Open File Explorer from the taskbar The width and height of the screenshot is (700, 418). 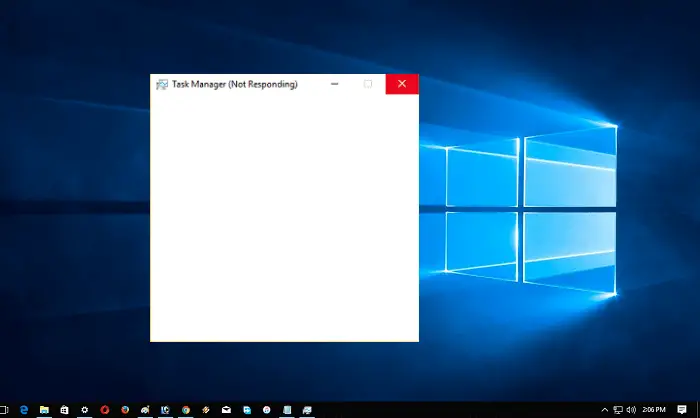point(44,410)
